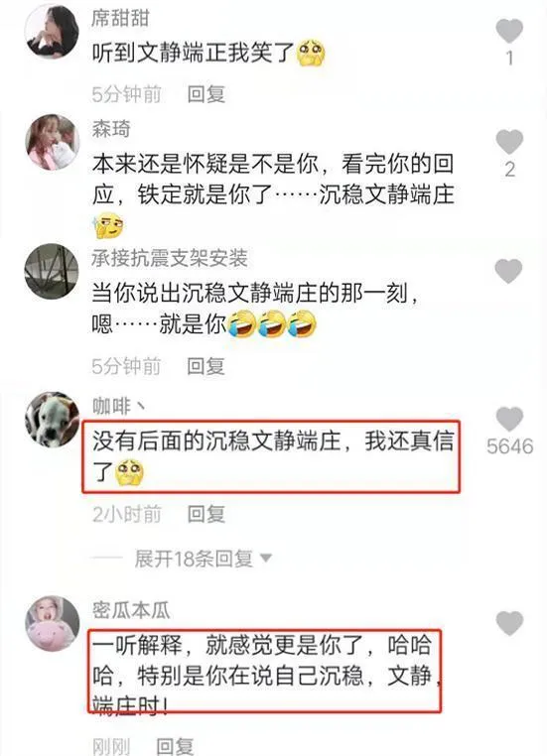Tap heart next to 密瓜本瓜's comment
Screen dimensions: 547x756
click(509, 623)
